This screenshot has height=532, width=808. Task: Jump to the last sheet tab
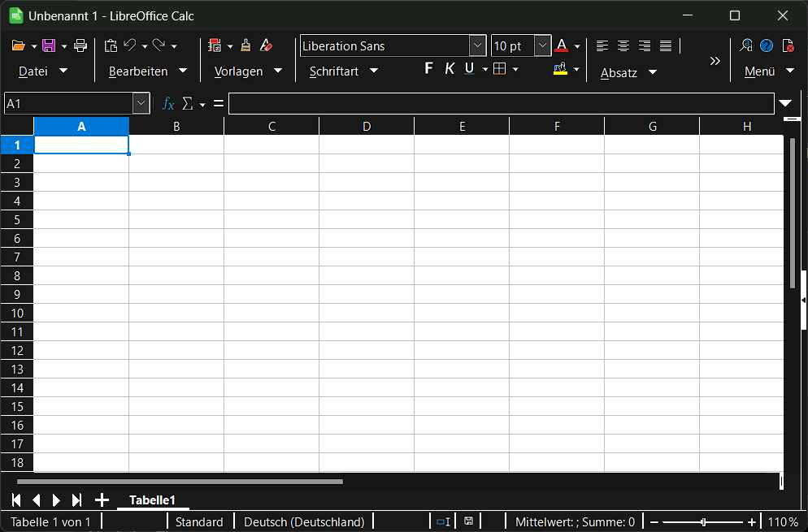click(76, 500)
